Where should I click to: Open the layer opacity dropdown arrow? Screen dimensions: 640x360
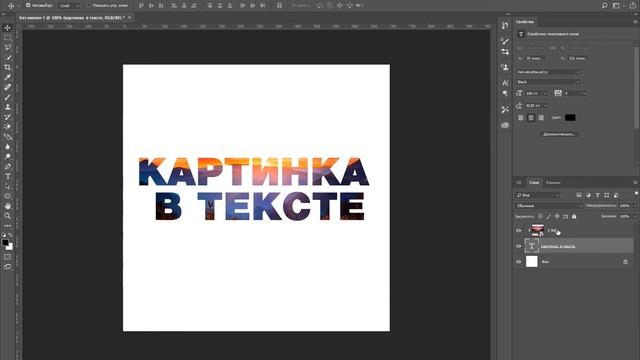(634, 206)
